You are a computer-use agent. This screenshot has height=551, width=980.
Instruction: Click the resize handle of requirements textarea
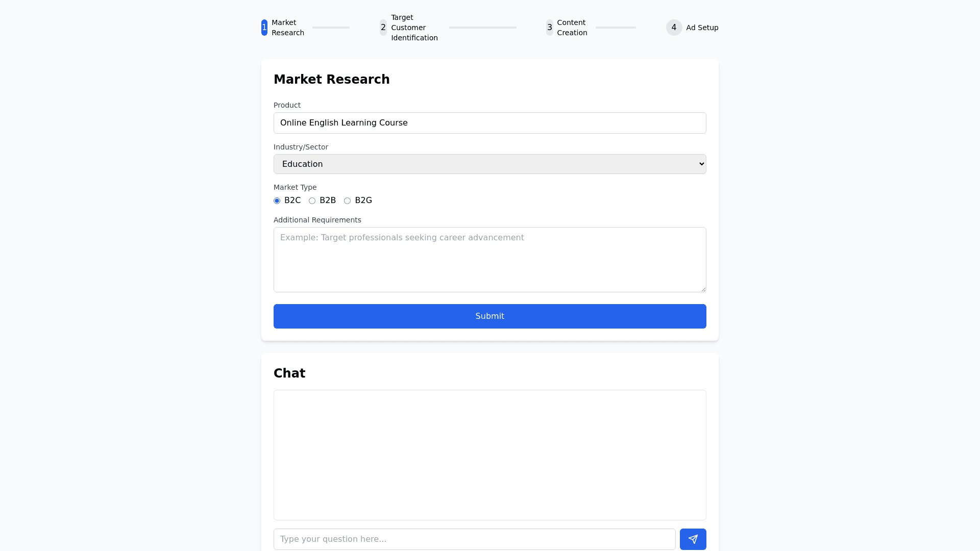(703, 289)
